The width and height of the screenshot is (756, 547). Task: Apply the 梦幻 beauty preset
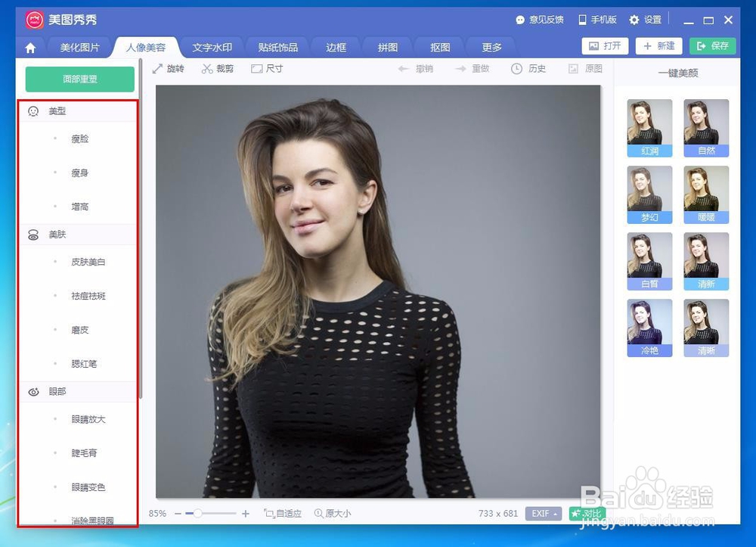(649, 195)
